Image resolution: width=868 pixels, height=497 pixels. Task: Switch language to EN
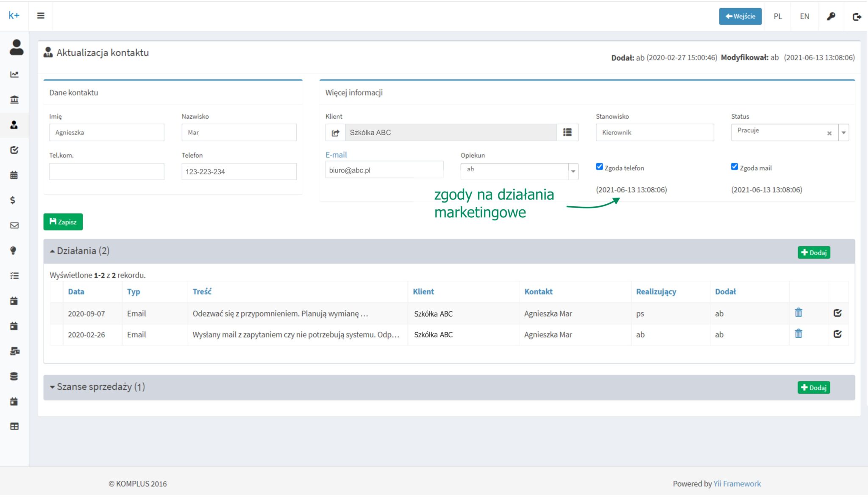pyautogui.click(x=804, y=17)
